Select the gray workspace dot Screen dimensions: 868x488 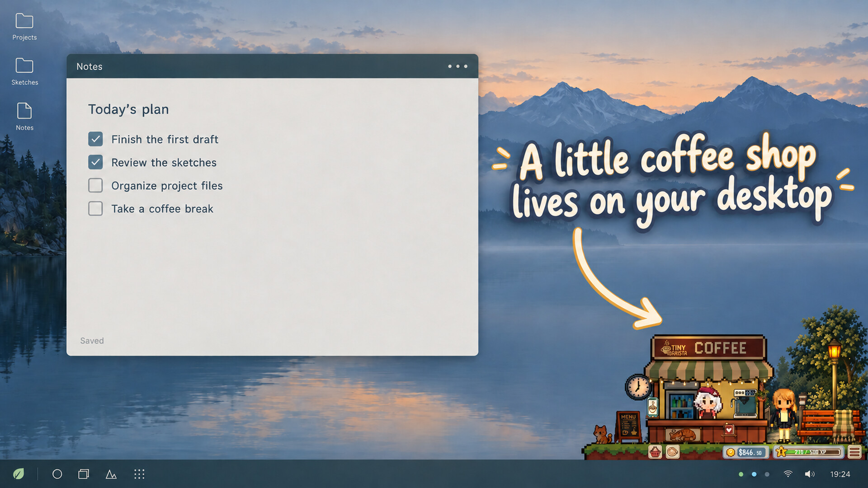click(x=767, y=474)
